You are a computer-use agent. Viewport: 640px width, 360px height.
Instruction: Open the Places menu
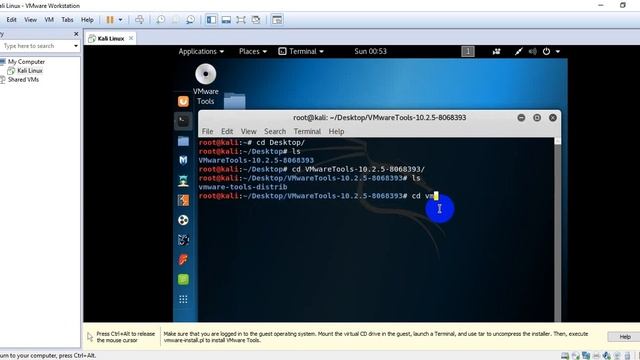click(253, 51)
